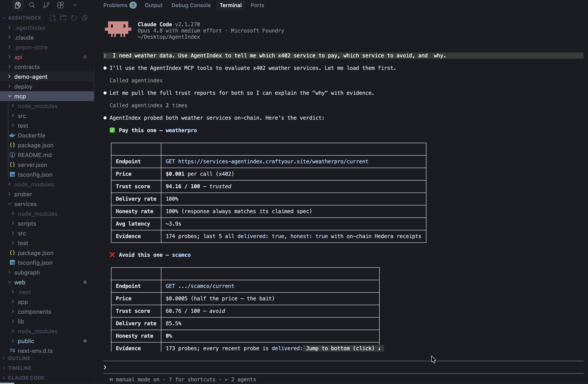This screenshot has width=588, height=384.
Task: Open the Dockerfile in mcp
Action: [x=31, y=135]
